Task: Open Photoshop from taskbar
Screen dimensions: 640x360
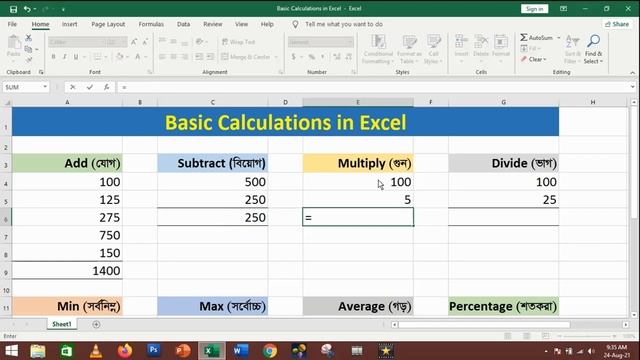Action: (154, 351)
